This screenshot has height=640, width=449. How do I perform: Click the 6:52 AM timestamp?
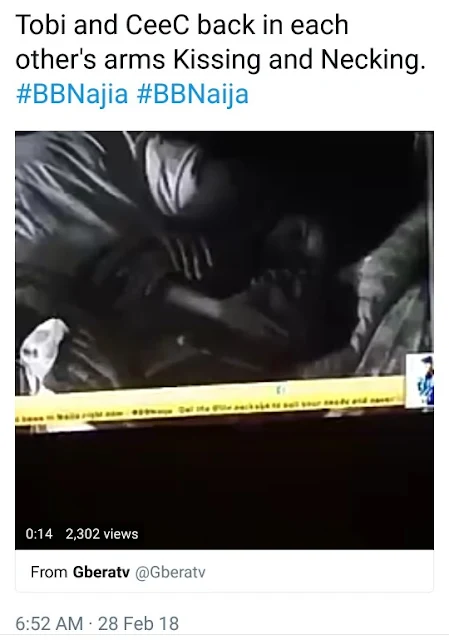pyautogui.click(x=49, y=623)
